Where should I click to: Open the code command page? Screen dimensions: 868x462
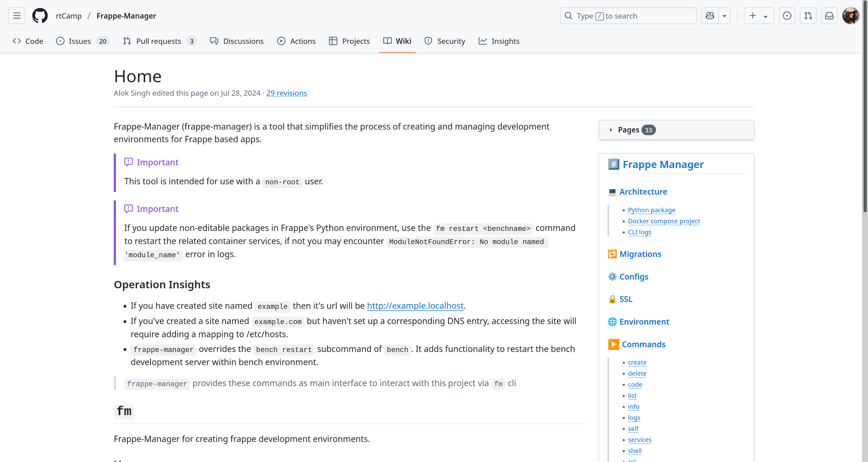635,385
